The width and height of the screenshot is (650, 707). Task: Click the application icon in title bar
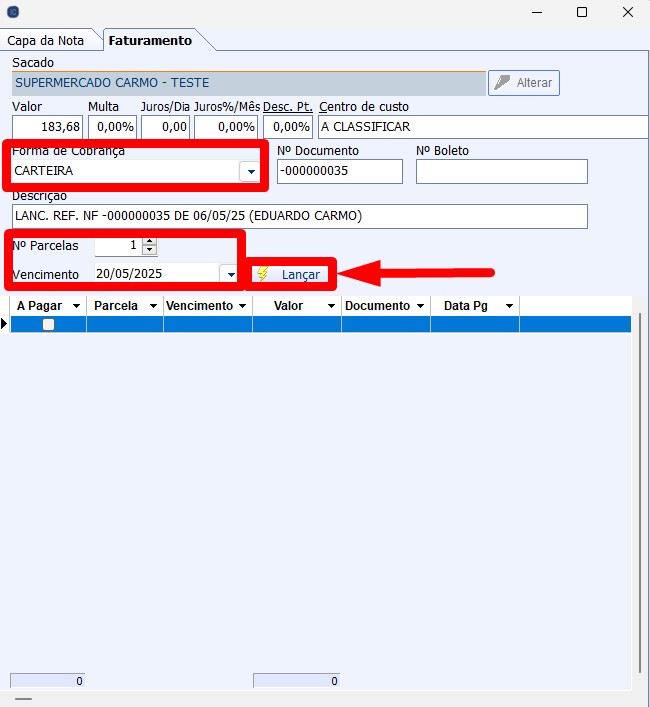[x=13, y=12]
